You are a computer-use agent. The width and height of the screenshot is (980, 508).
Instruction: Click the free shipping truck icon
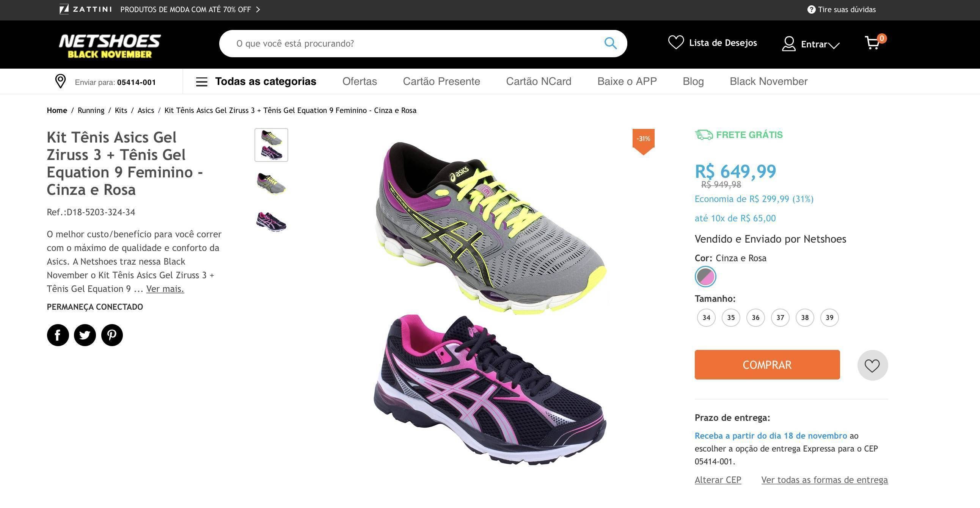click(x=704, y=135)
